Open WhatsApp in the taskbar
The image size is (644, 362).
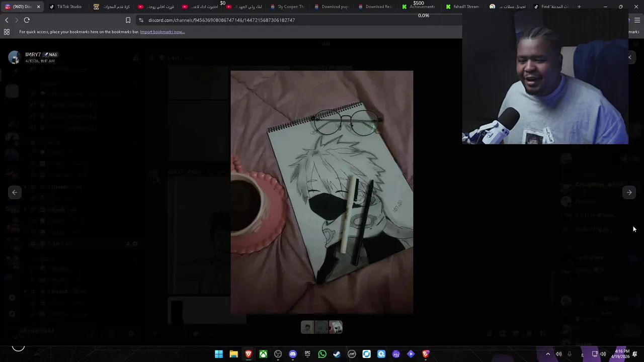[322, 354]
